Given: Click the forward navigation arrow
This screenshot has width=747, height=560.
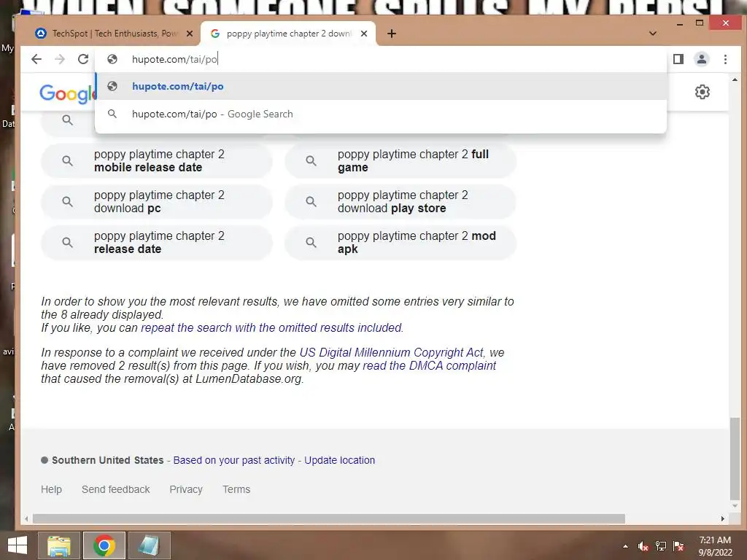Looking at the screenshot, I should 60,59.
